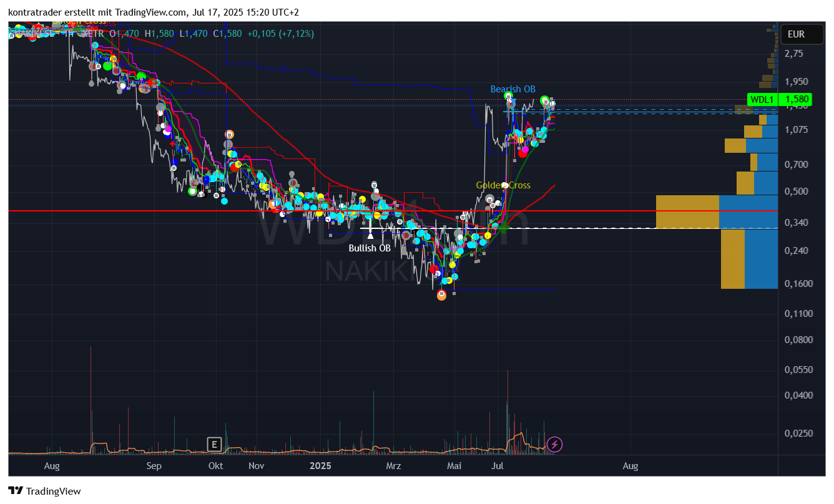Open the EUR currency selector
Screen dimensions: 834x504
point(796,34)
